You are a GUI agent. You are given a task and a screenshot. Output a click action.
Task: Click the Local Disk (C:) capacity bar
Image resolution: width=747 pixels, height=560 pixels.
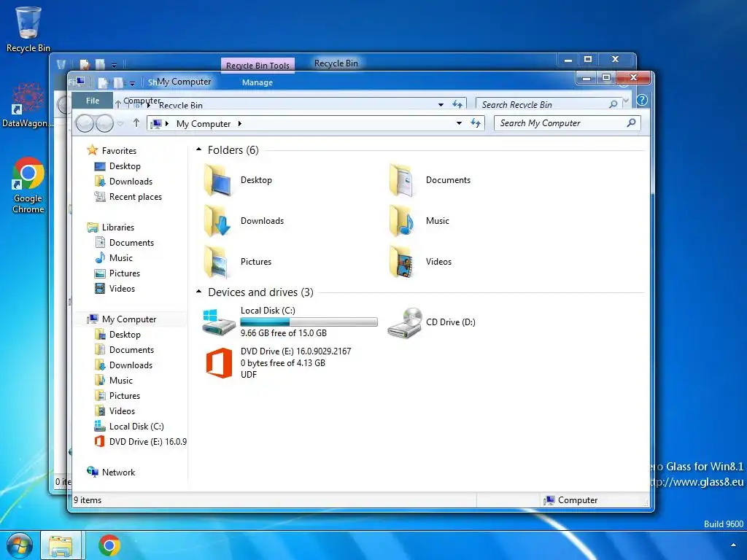(x=309, y=322)
